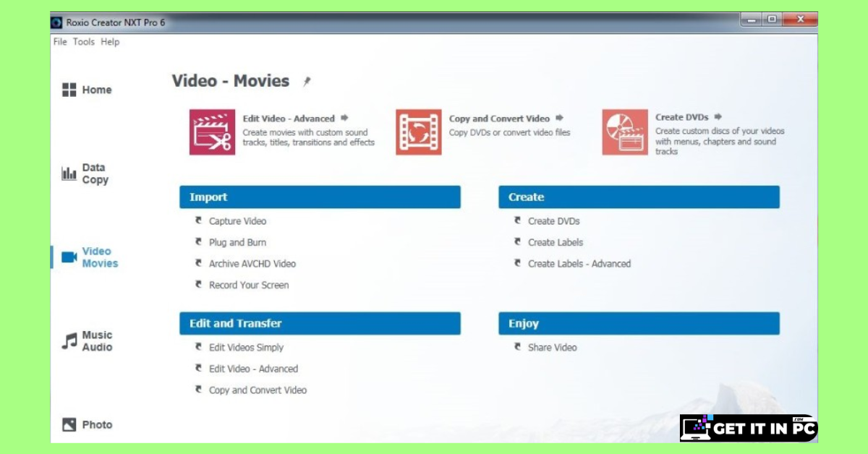
Task: Switch to the Home tab label
Action: pos(97,90)
